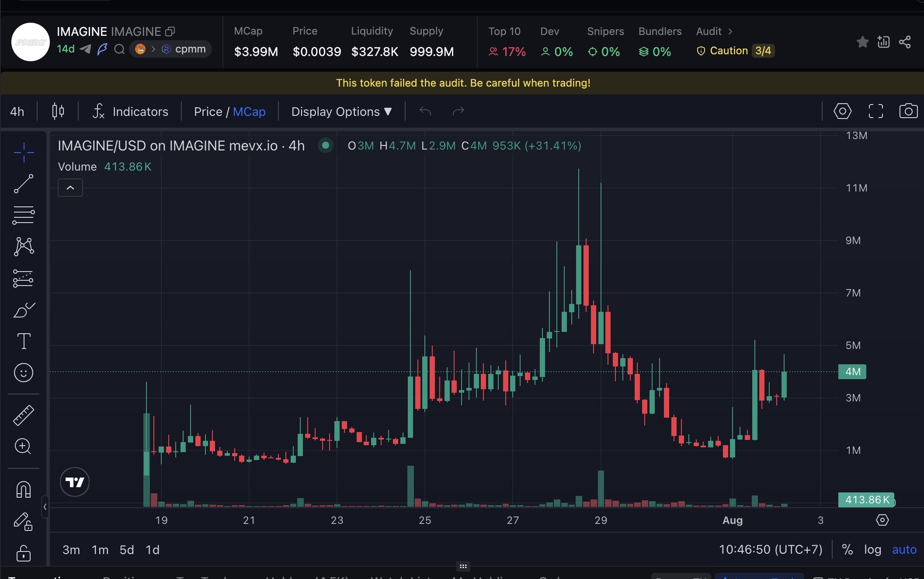Image resolution: width=924 pixels, height=579 pixels.
Task: Set chart range to 3m
Action: click(x=71, y=550)
